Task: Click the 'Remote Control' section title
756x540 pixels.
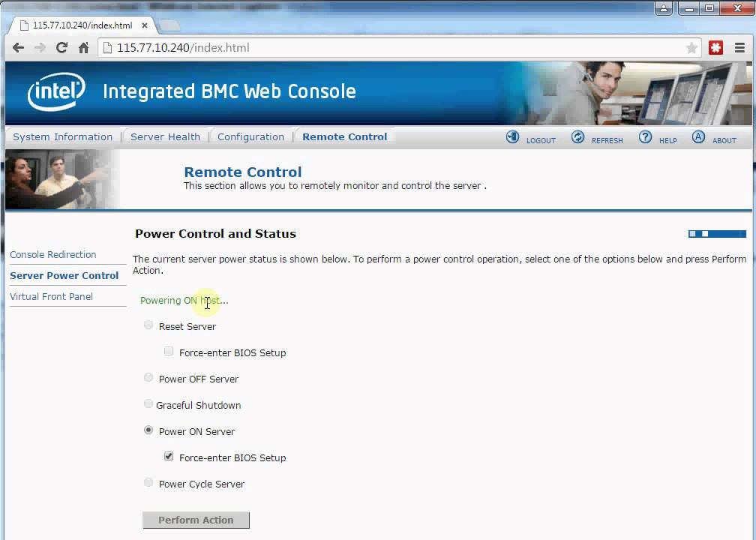Action: 243,172
